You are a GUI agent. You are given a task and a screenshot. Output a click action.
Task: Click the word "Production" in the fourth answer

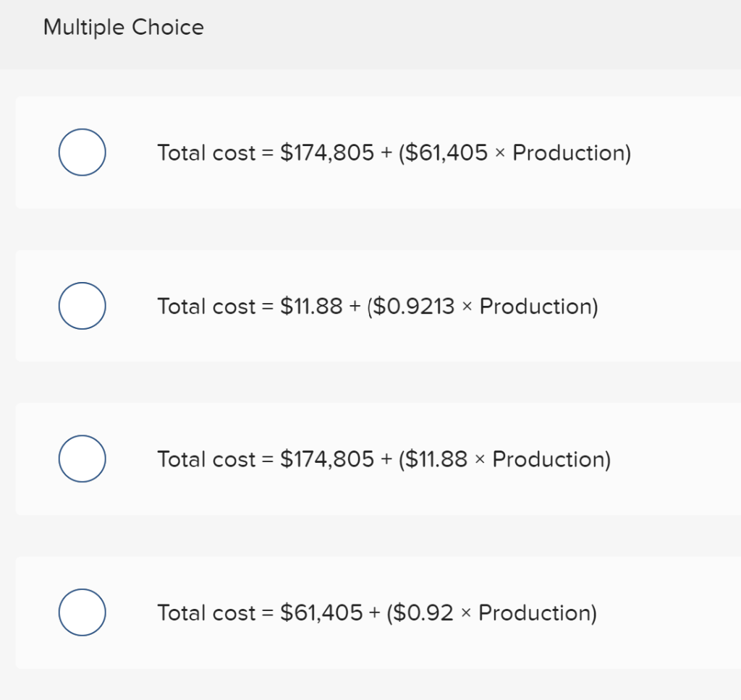(x=535, y=613)
